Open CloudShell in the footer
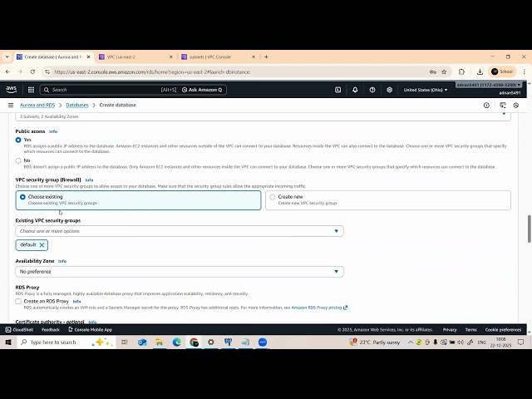 19,330
